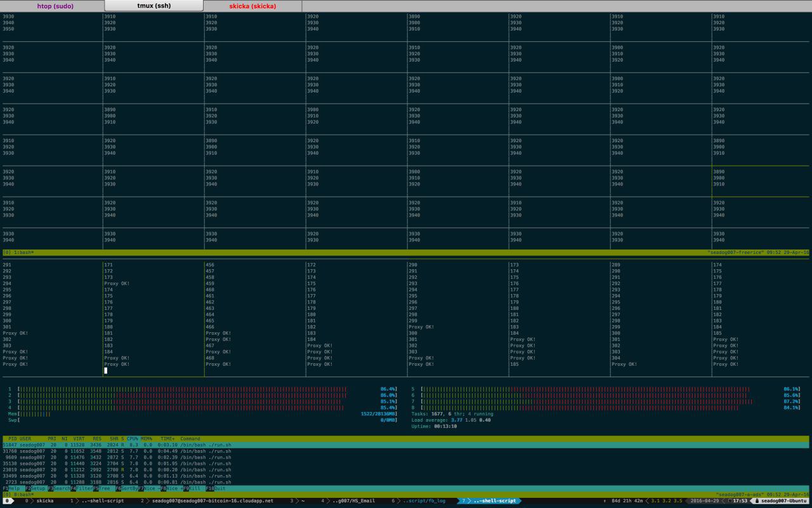The height and width of the screenshot is (508, 812).
Task: Sort by the MEM% column header
Action: (147, 439)
